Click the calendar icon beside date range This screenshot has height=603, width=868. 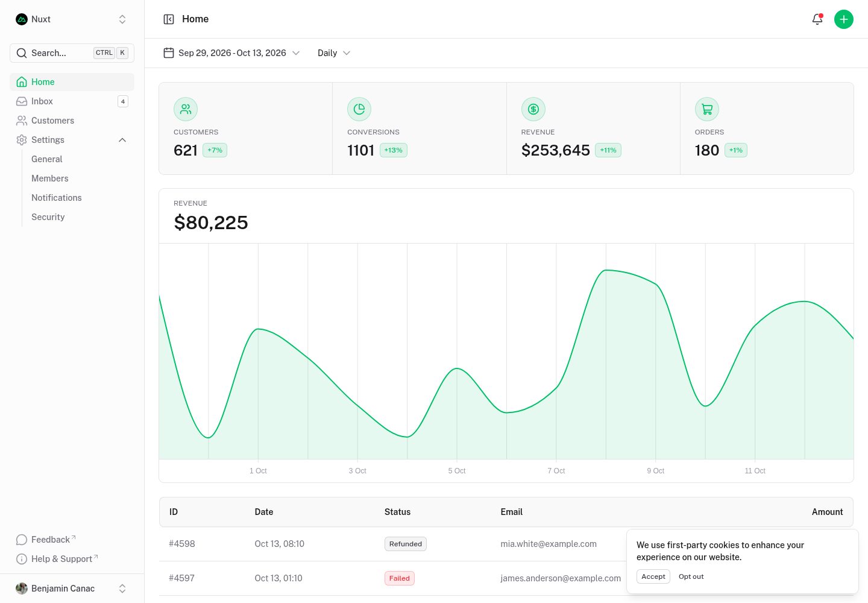click(x=169, y=53)
